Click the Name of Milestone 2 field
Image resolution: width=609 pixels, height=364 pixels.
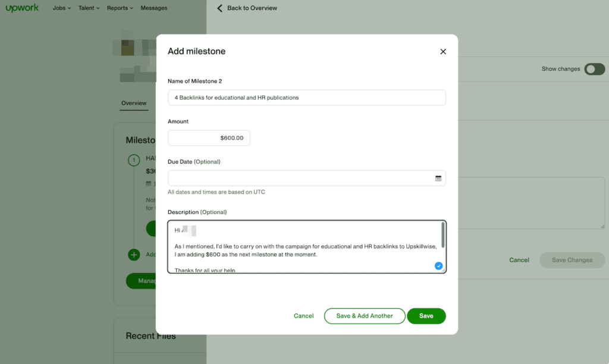point(306,98)
